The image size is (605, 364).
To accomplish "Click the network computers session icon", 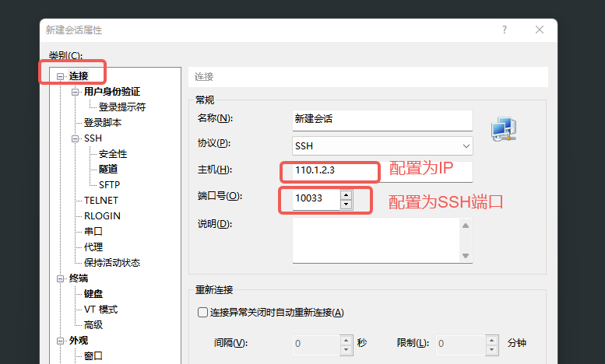I will (504, 130).
